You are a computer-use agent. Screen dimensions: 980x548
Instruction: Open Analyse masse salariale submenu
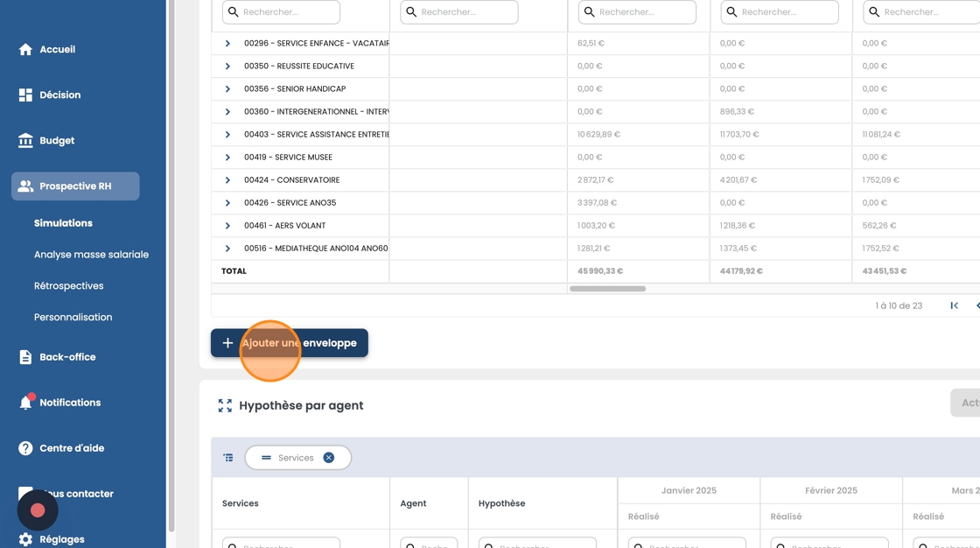click(91, 255)
